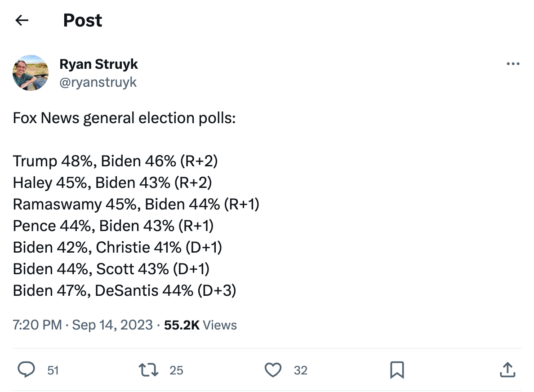Go back using the left arrow
Image resolution: width=534 pixels, height=392 pixels.
click(x=22, y=20)
